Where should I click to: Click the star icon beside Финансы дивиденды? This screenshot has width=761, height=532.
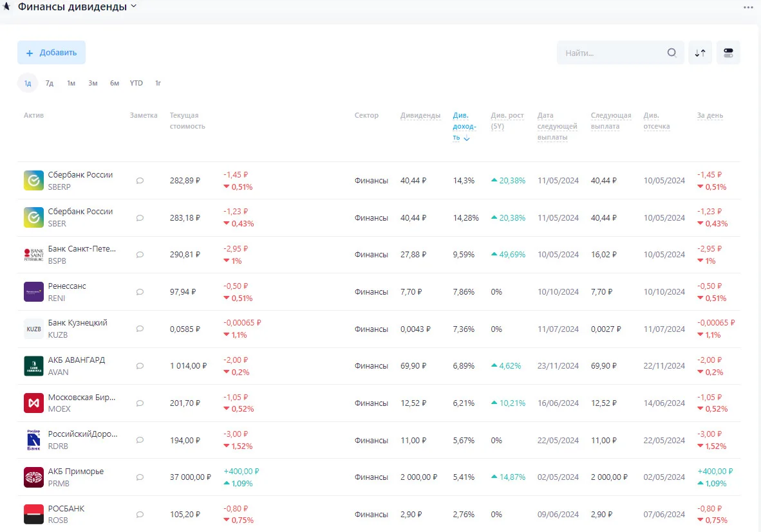click(6, 6)
